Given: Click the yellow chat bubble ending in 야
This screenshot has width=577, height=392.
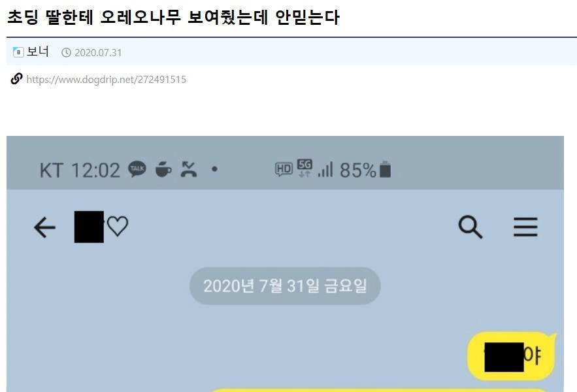Looking at the screenshot, I should [512, 356].
